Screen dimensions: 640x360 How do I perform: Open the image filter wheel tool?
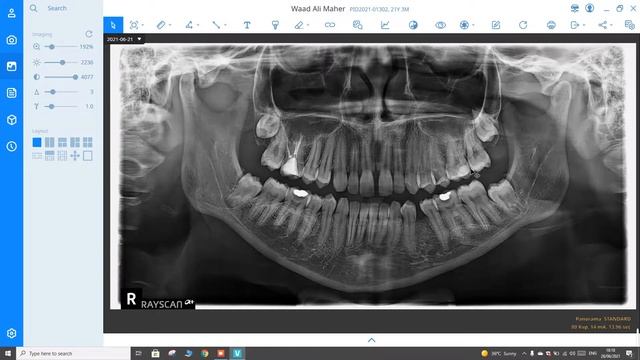pos(464,25)
